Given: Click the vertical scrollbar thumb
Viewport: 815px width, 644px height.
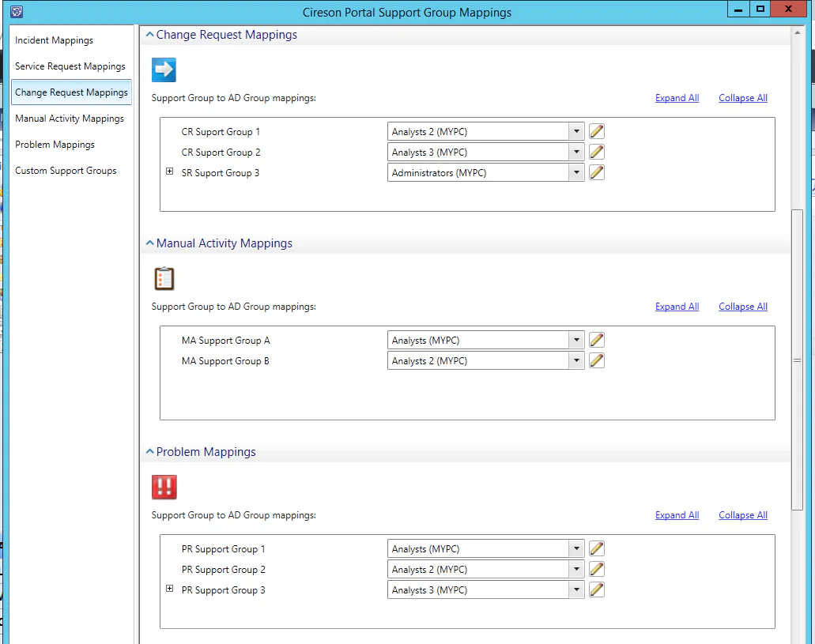Looking at the screenshot, I should [797, 360].
